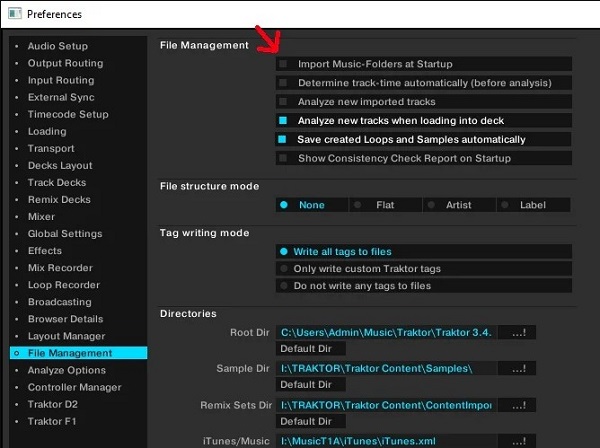Open Global Settings page

(65, 234)
